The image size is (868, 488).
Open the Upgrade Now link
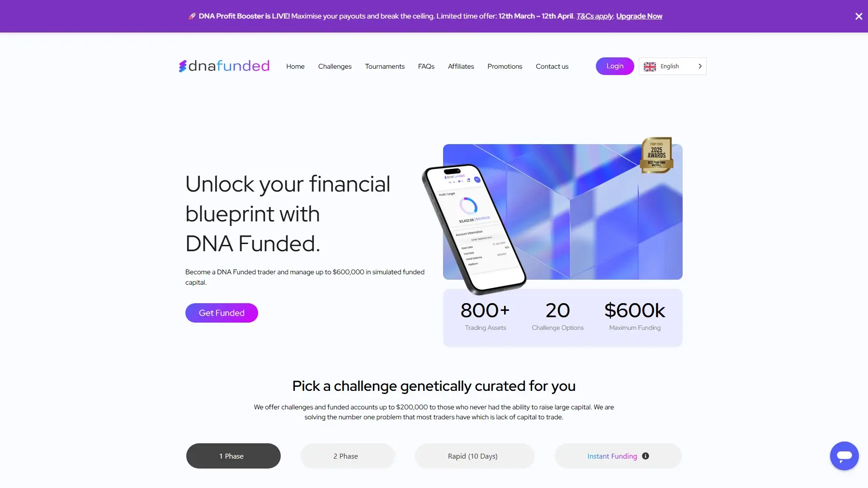coord(639,16)
